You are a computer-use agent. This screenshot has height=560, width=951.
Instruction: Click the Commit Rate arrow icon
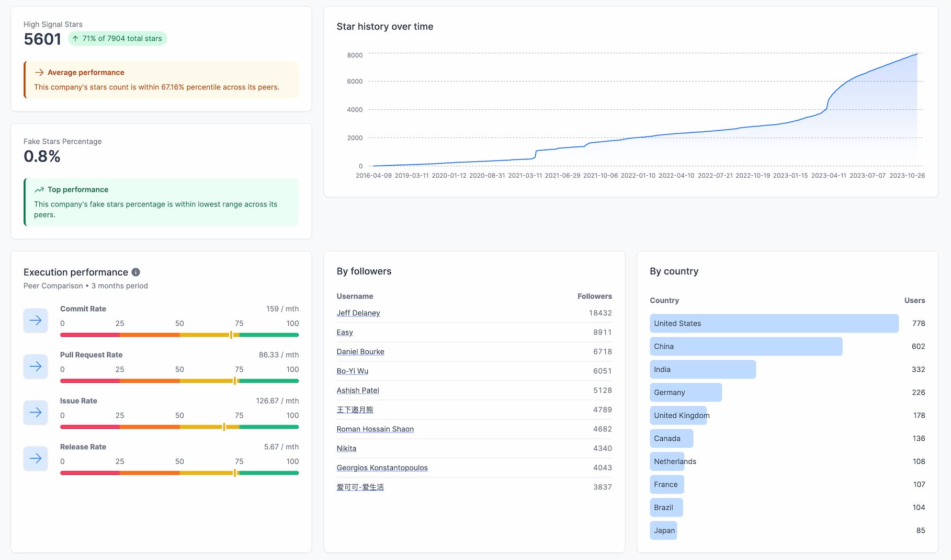point(35,321)
